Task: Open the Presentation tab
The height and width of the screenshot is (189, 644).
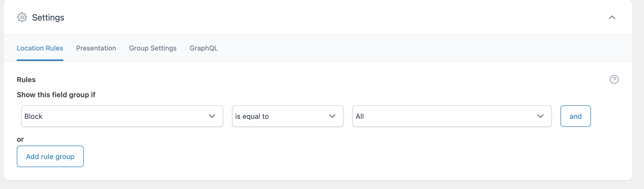Action: 96,48
